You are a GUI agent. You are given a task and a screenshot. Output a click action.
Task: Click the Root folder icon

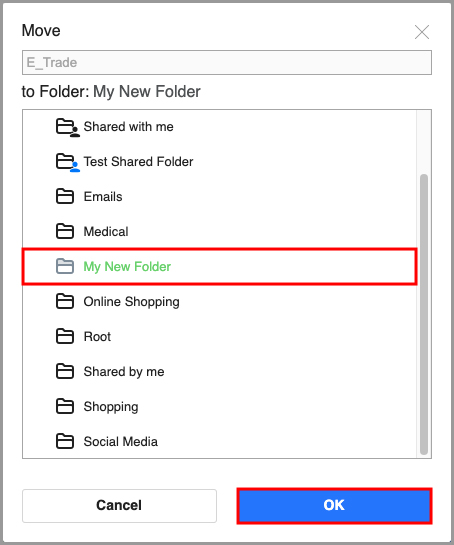click(65, 336)
